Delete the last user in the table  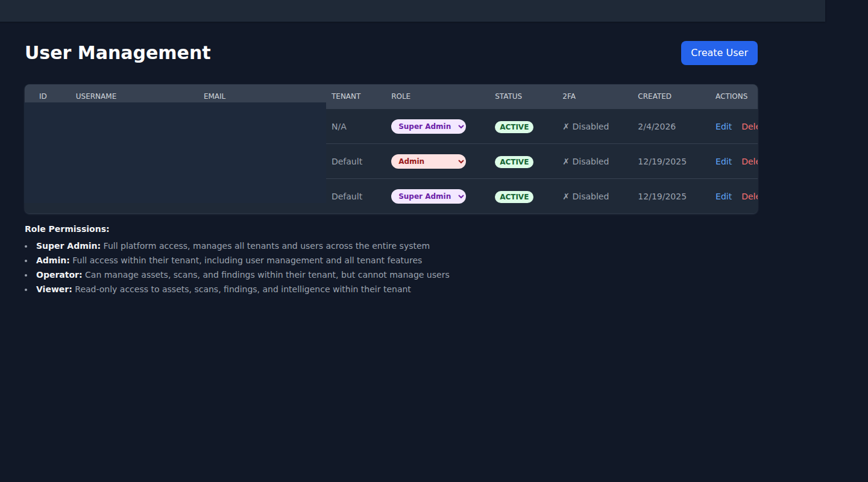(x=749, y=196)
